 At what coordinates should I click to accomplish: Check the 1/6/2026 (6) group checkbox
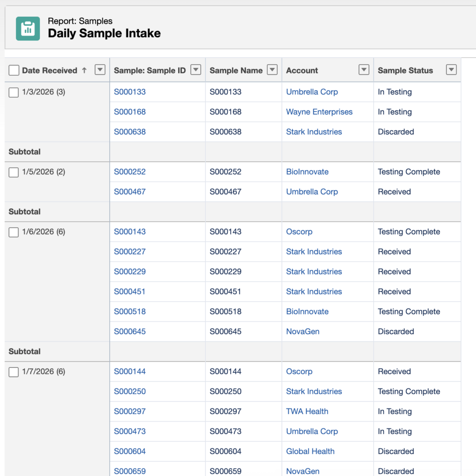coord(13,232)
